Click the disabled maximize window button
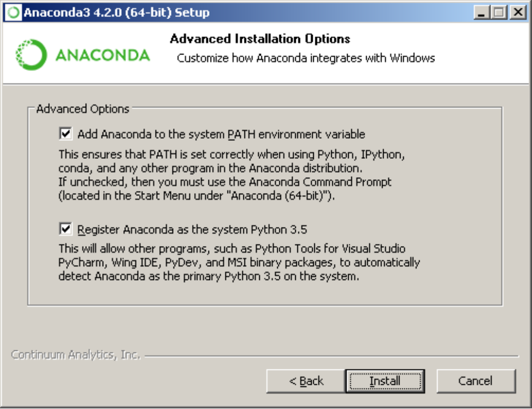The image size is (532, 409). tap(498, 13)
